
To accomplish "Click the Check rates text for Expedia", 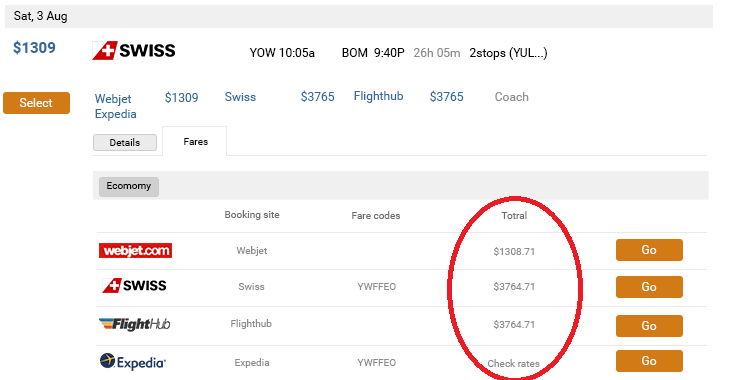I will point(513,363).
